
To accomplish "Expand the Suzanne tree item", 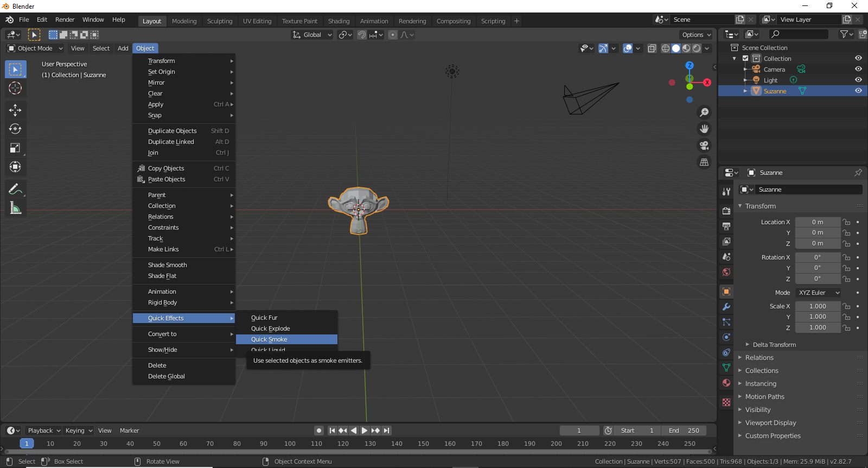I will [745, 91].
